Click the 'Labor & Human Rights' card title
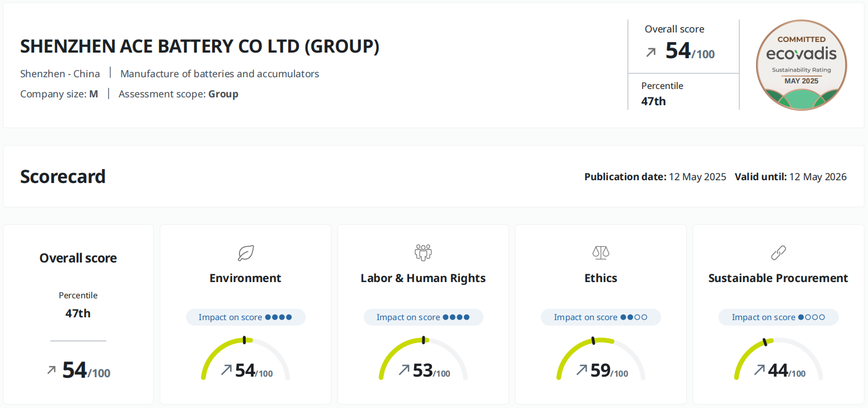868x408 pixels. (423, 278)
